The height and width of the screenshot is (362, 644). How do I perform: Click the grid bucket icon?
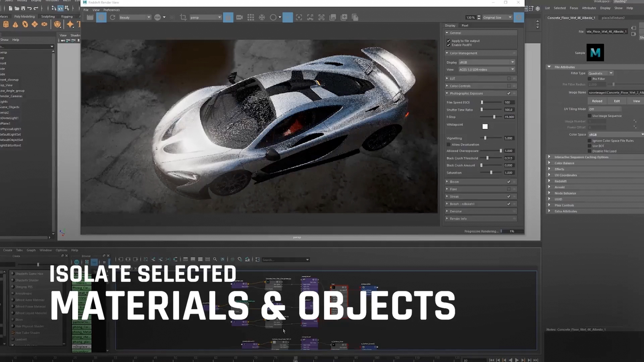pos(251,17)
